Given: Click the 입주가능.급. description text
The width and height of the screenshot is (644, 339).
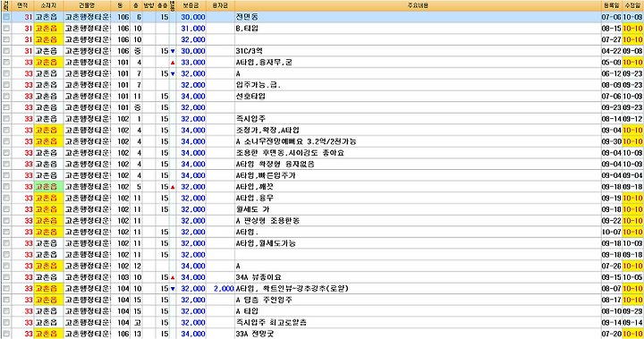Looking at the screenshot, I should point(258,85).
